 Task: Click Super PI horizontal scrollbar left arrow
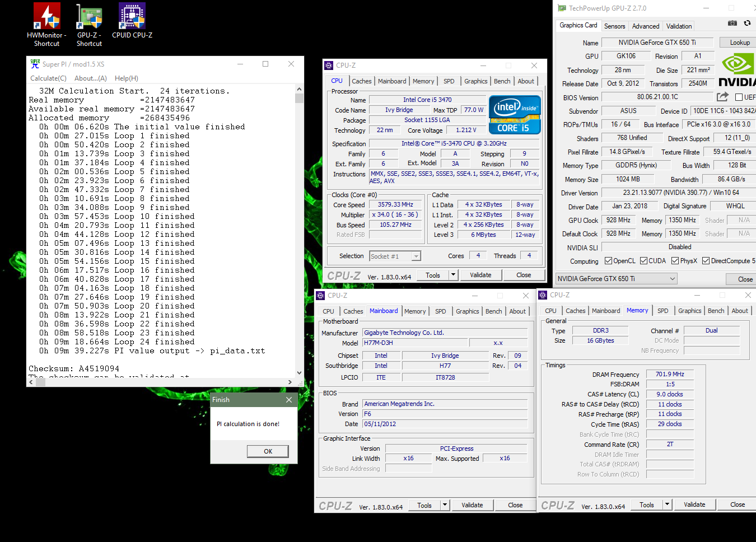31,382
